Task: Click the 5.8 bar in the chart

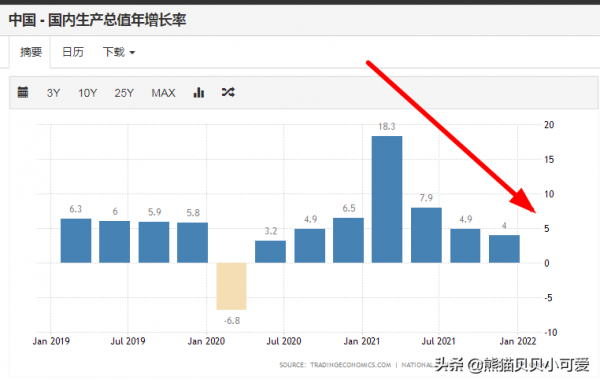Action: [192, 243]
